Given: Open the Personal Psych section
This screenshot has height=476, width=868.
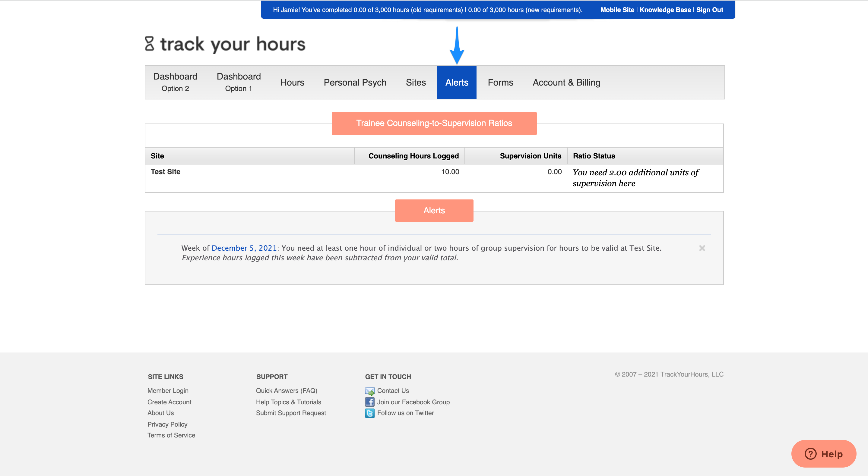Looking at the screenshot, I should coord(354,82).
